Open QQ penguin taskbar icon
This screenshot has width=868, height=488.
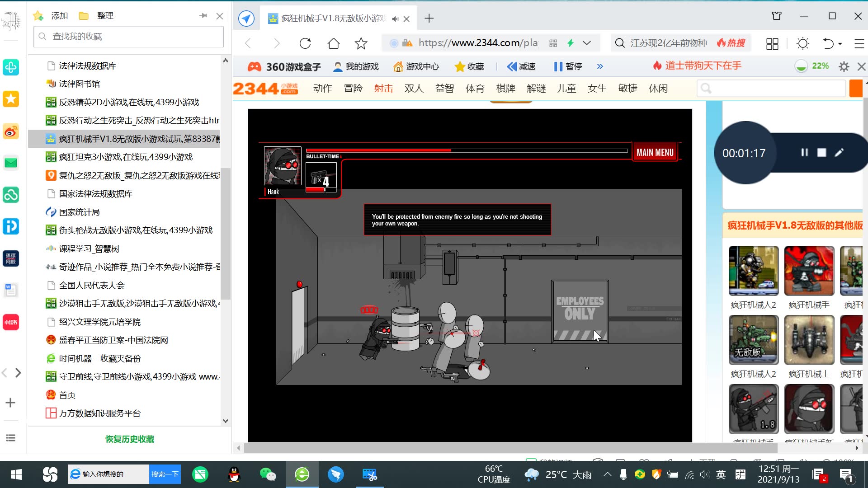(x=234, y=474)
